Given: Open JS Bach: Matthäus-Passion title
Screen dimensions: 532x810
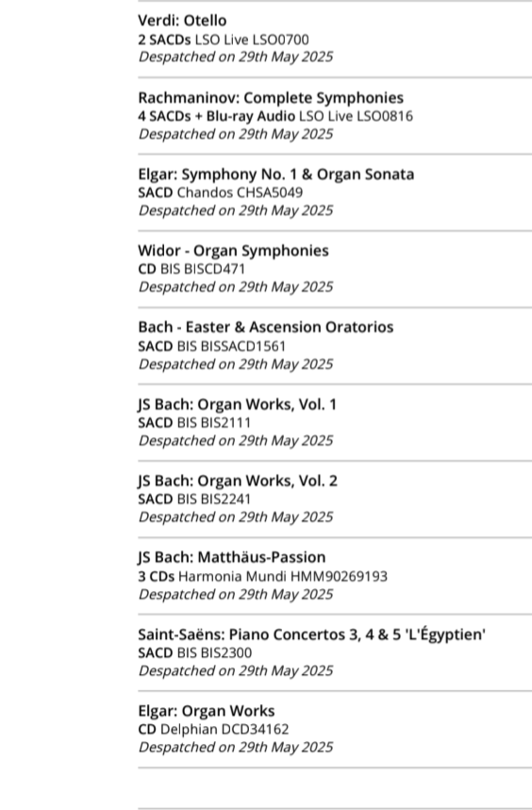Looking at the screenshot, I should (x=232, y=557).
